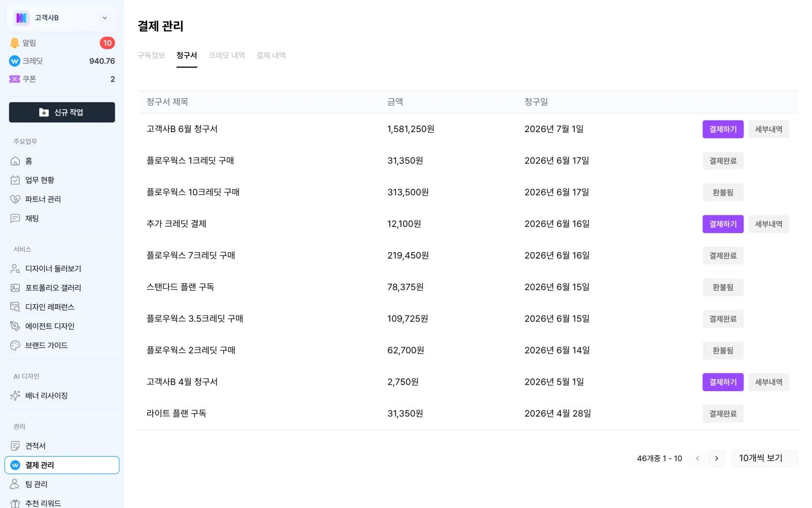Screen dimensions: 812x508
Task: Open 에이전트 디자인 from the sidebar
Action: pyautogui.click(x=62, y=326)
